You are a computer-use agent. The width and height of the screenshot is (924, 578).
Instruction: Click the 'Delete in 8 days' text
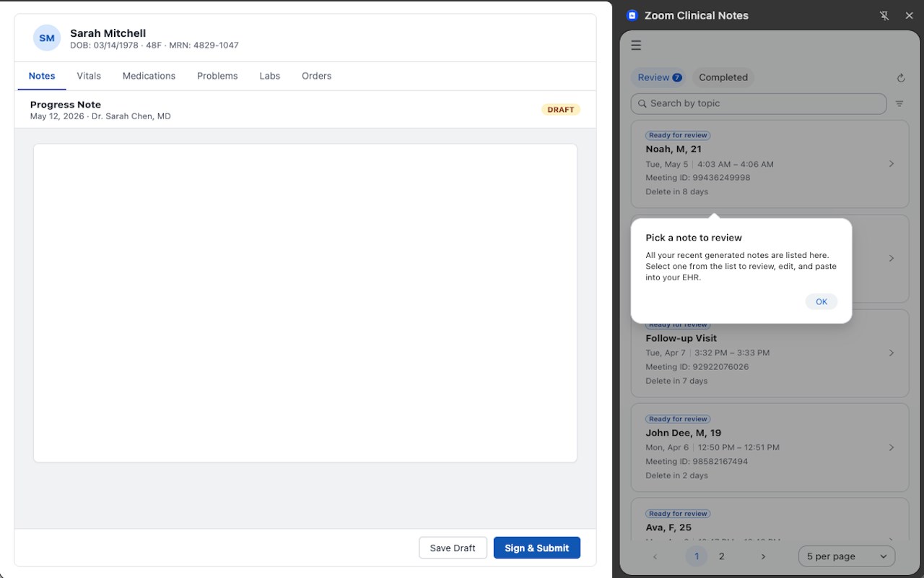(x=677, y=192)
